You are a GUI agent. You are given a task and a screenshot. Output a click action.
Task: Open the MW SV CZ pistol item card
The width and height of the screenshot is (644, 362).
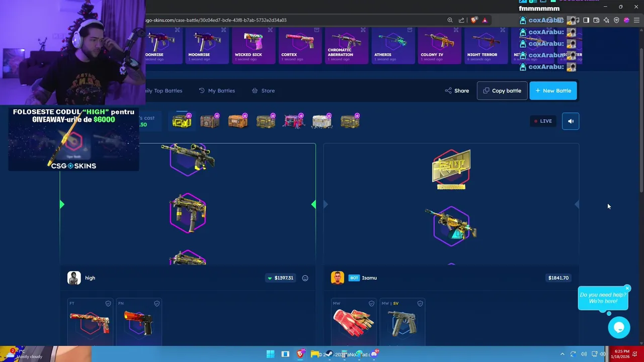click(403, 322)
